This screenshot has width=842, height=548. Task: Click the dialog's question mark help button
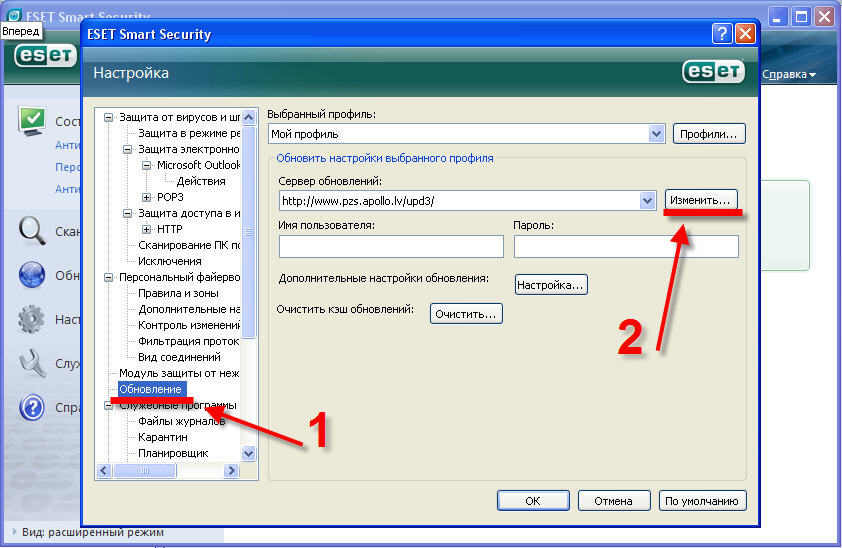coord(722,34)
